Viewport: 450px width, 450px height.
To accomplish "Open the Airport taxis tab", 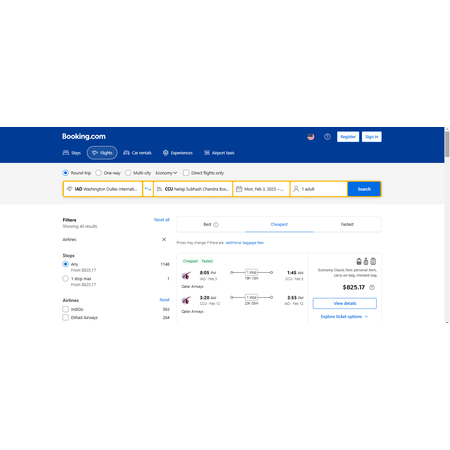I will pyautogui.click(x=219, y=153).
